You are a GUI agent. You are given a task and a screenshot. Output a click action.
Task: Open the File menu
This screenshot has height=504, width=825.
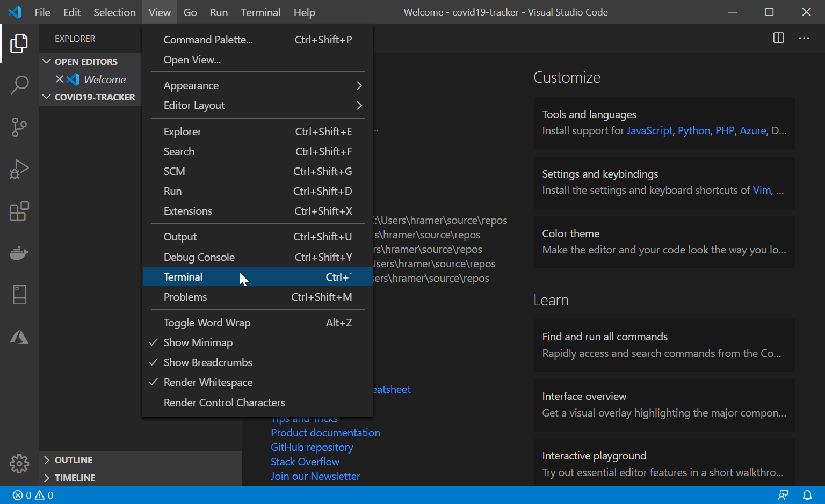42,12
